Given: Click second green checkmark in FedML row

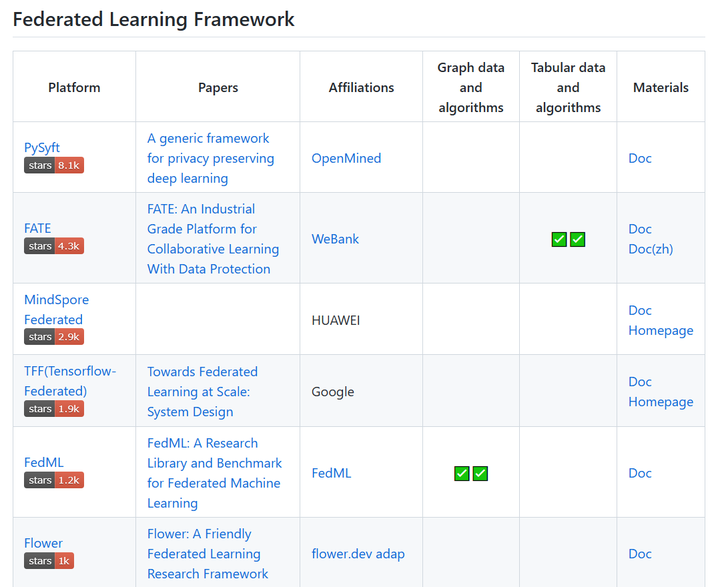Looking at the screenshot, I should click(x=480, y=473).
